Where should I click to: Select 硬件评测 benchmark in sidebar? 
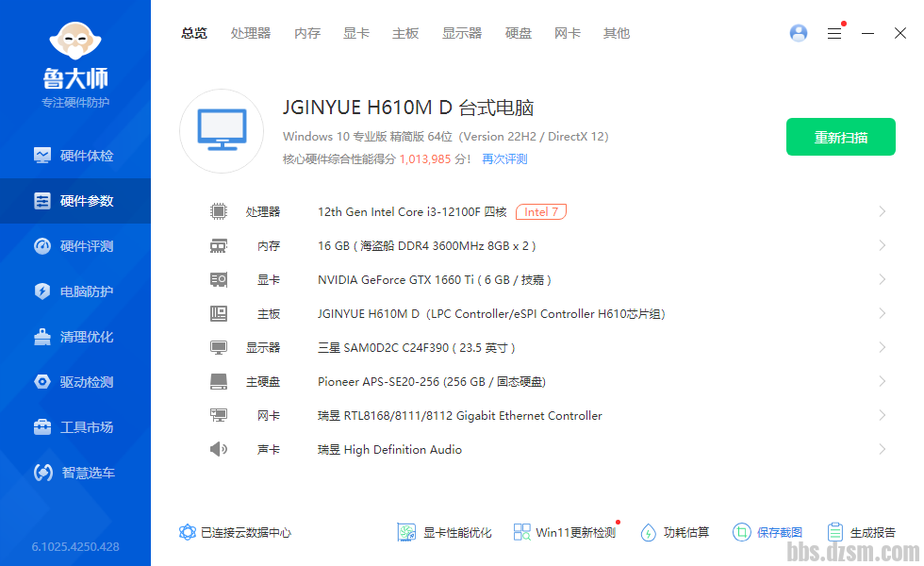[x=75, y=246]
